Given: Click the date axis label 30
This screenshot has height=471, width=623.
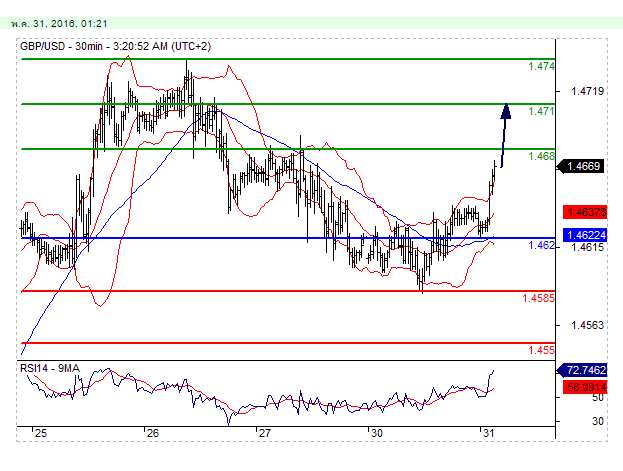Looking at the screenshot, I should (377, 433).
